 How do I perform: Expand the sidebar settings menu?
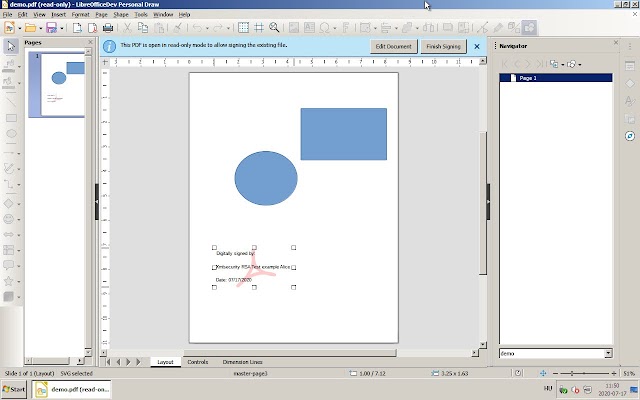630,46
